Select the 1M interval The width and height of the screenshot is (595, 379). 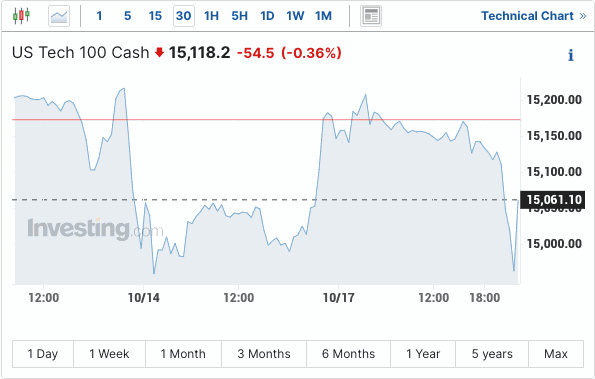(x=323, y=16)
